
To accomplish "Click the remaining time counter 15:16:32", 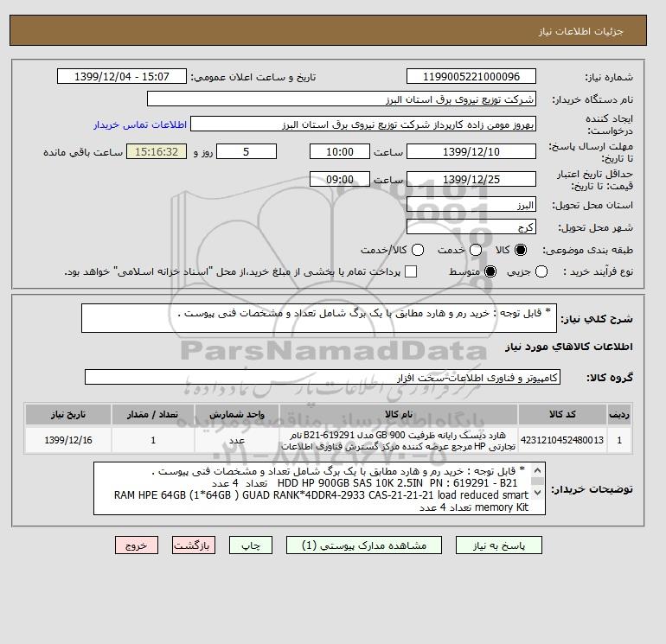I will (x=157, y=151).
